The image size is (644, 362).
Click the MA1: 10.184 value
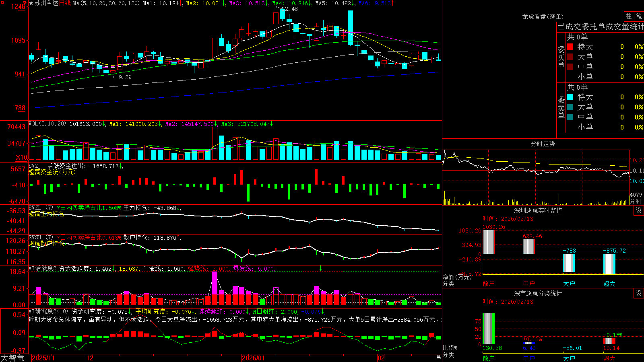click(x=161, y=3)
